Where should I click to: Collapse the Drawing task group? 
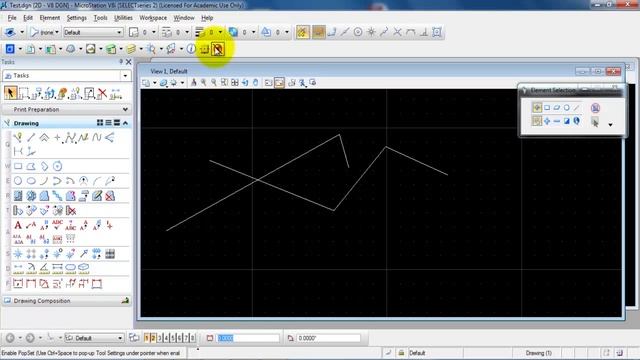[126, 123]
